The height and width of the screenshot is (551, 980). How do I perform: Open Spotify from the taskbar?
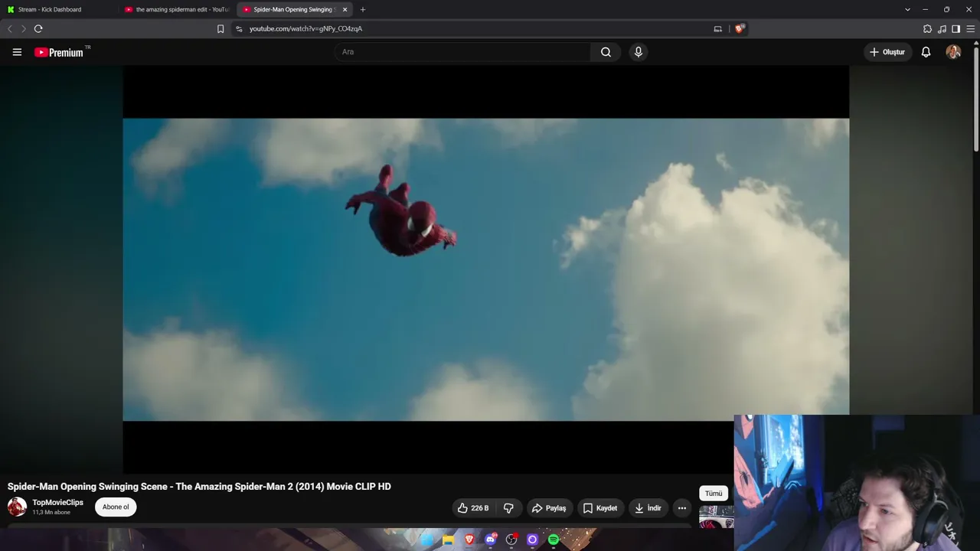point(554,540)
